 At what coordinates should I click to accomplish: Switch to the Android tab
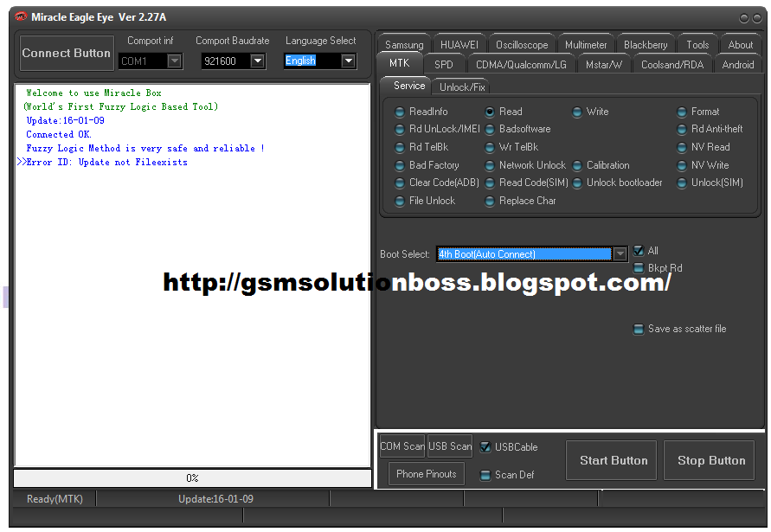[738, 64]
